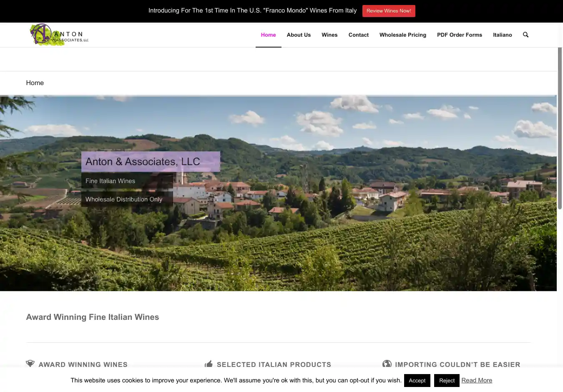
Task: Open PDF Order Forms menu item
Action: pos(460,35)
